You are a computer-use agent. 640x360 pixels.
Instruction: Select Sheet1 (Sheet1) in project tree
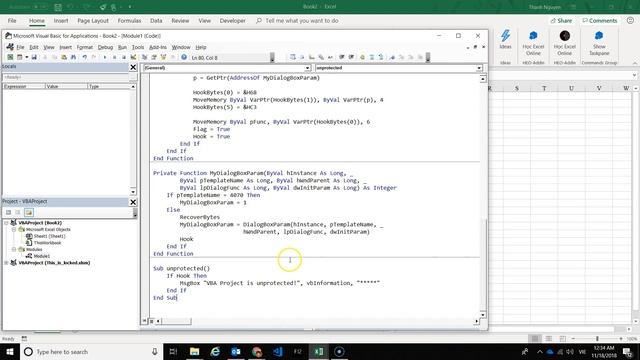pos(49,236)
